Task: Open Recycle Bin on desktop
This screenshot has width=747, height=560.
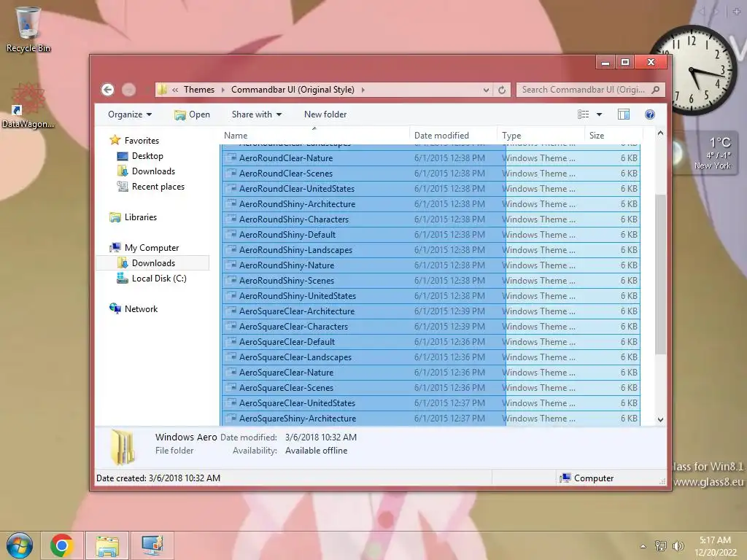Action: point(28,28)
